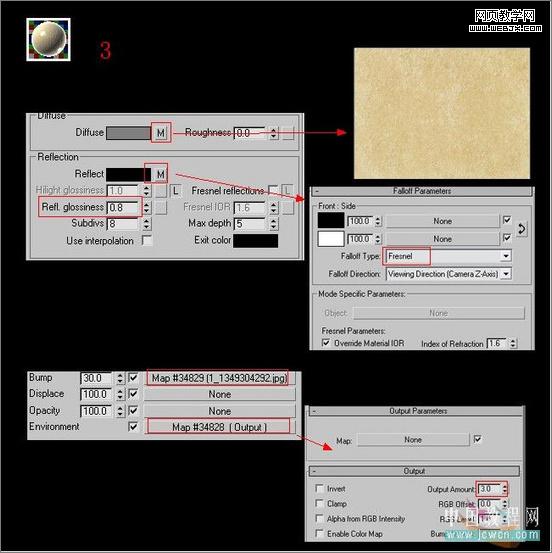
Task: Open the Bump map #34829 slot button
Action: pos(219,378)
